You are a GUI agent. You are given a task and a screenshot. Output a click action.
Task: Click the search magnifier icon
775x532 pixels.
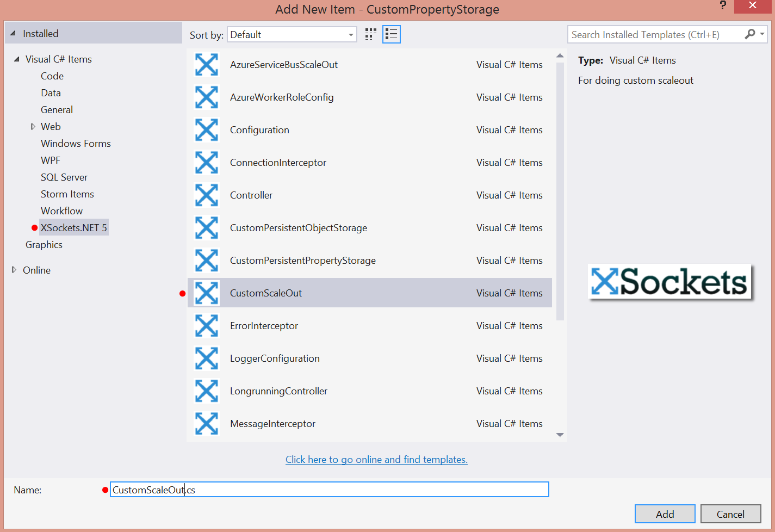[x=750, y=34]
